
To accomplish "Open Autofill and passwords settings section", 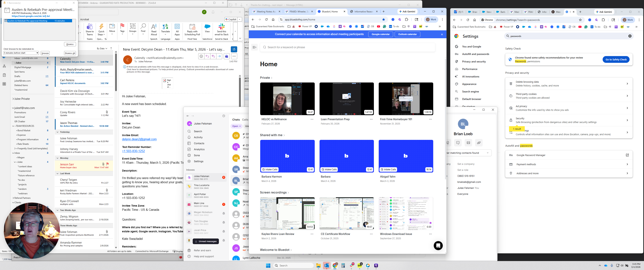I will [476, 54].
